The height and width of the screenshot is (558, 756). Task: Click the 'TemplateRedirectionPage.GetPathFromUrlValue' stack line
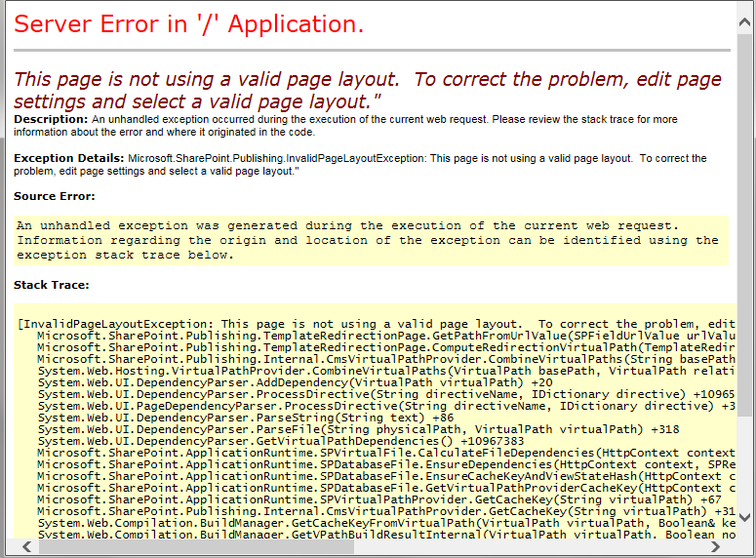click(386, 336)
